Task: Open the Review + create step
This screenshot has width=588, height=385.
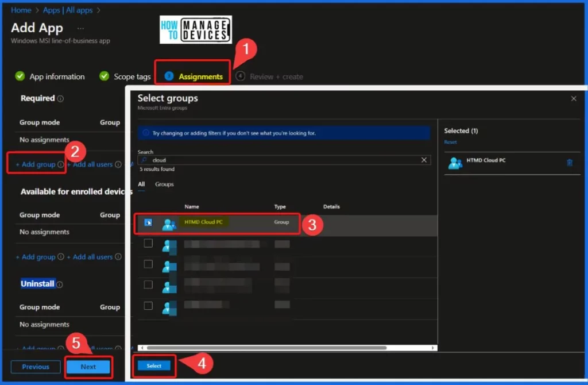Action: click(269, 76)
